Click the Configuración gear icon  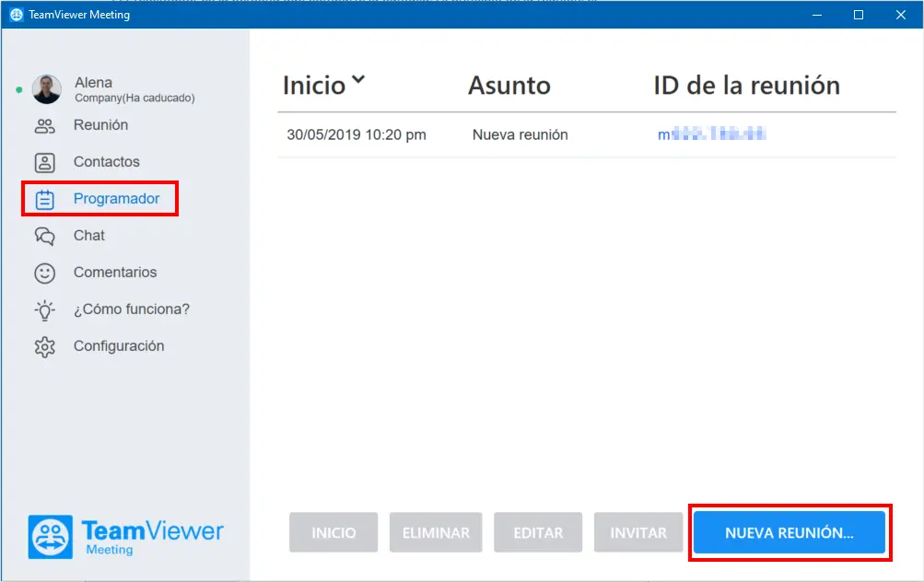point(45,347)
